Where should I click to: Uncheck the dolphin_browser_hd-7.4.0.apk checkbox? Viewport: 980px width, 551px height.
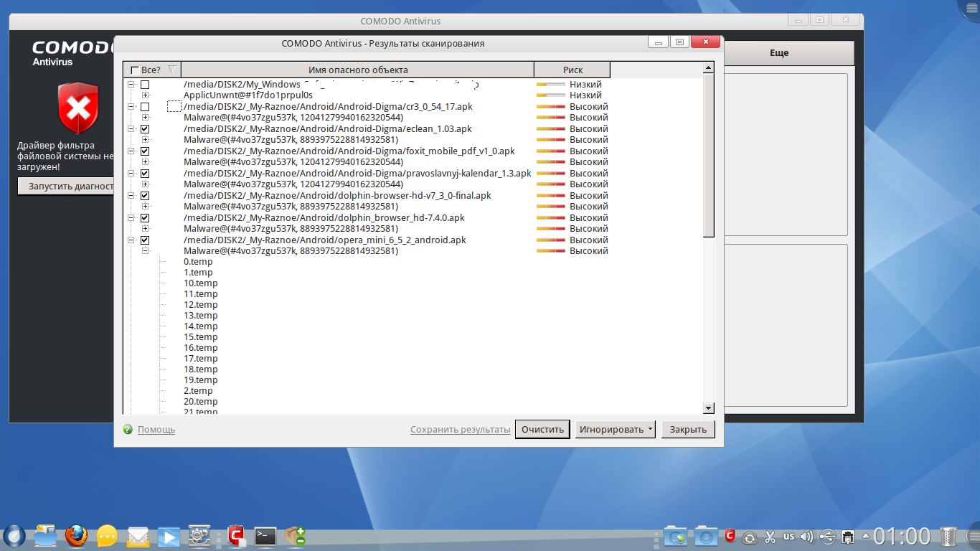145,218
